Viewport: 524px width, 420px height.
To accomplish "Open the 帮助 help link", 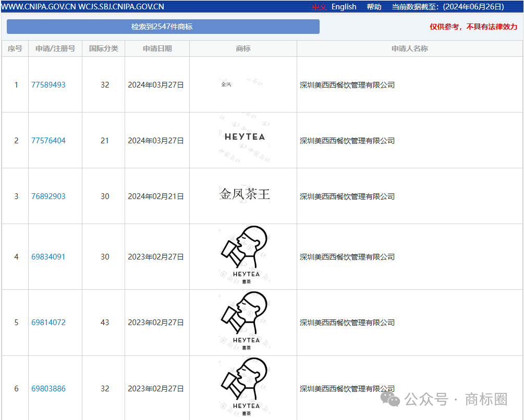I will pyautogui.click(x=374, y=7).
